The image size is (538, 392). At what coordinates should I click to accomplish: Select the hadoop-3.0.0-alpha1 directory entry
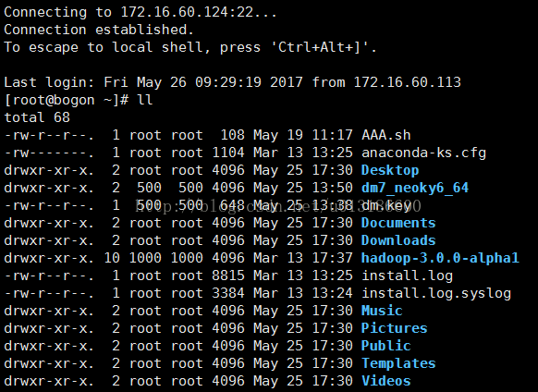point(440,258)
